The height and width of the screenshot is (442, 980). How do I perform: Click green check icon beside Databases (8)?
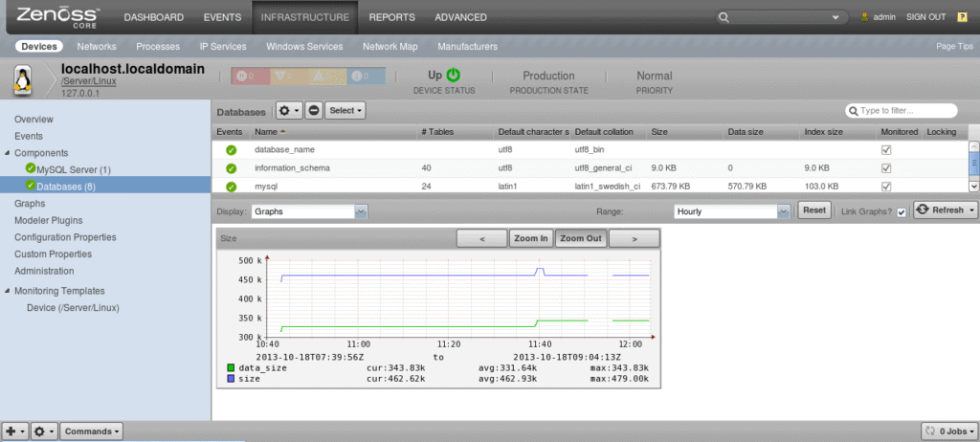pos(31,185)
